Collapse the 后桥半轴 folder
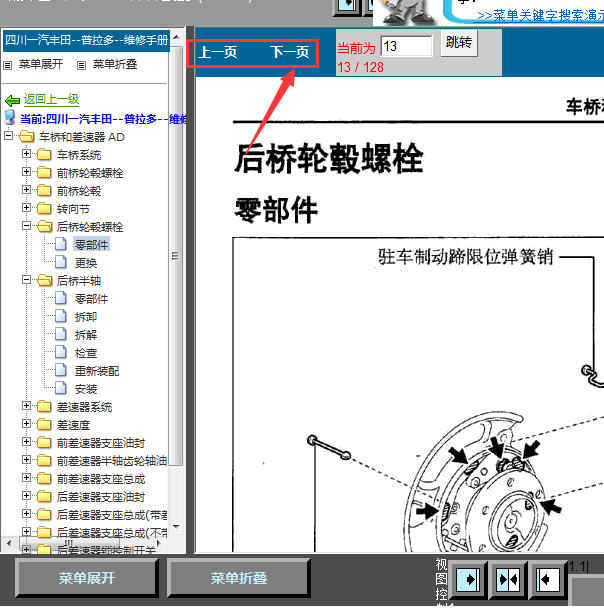The image size is (604, 611). [x=26, y=280]
